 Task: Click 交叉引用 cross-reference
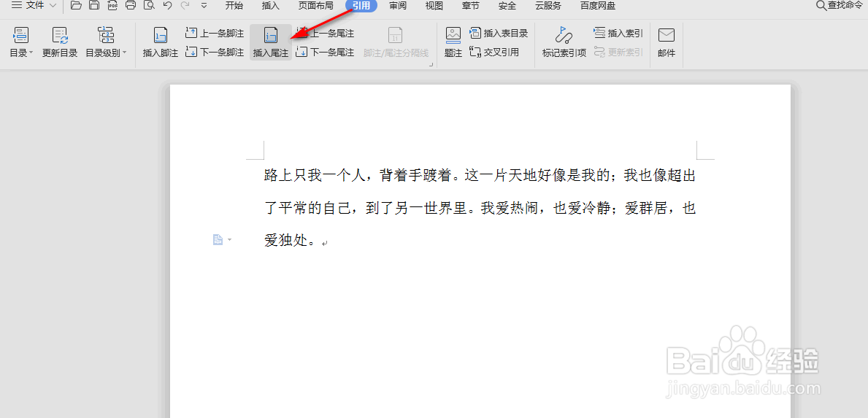coord(494,53)
